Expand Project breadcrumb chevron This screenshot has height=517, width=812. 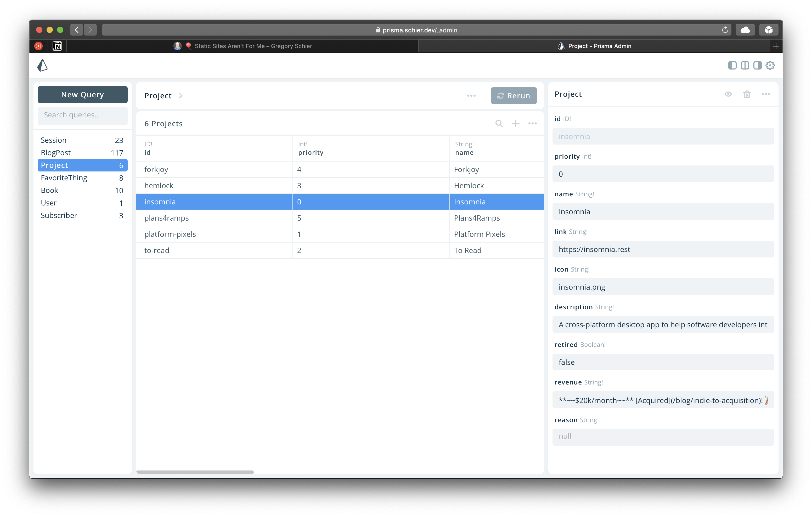tap(181, 96)
